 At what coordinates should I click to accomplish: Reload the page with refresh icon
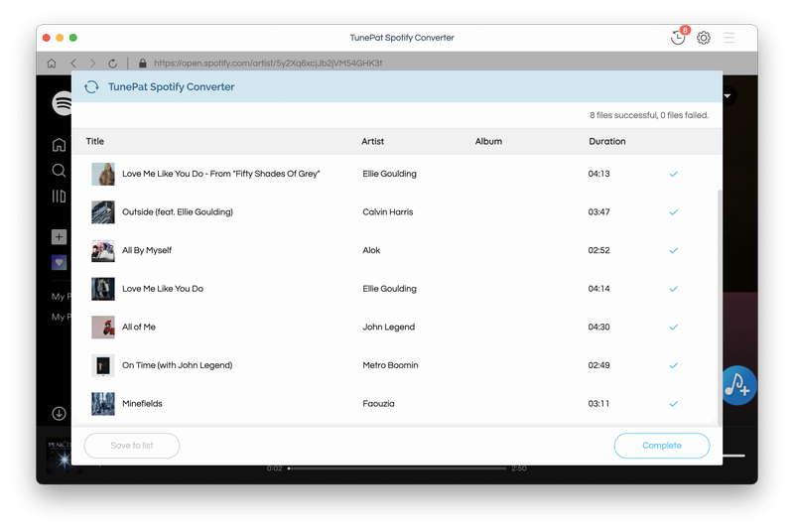(x=112, y=64)
